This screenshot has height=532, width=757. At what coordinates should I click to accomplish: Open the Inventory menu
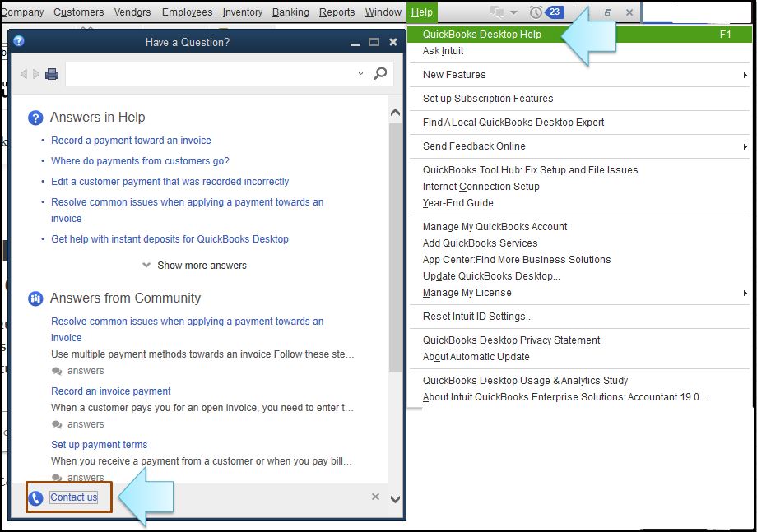click(243, 12)
